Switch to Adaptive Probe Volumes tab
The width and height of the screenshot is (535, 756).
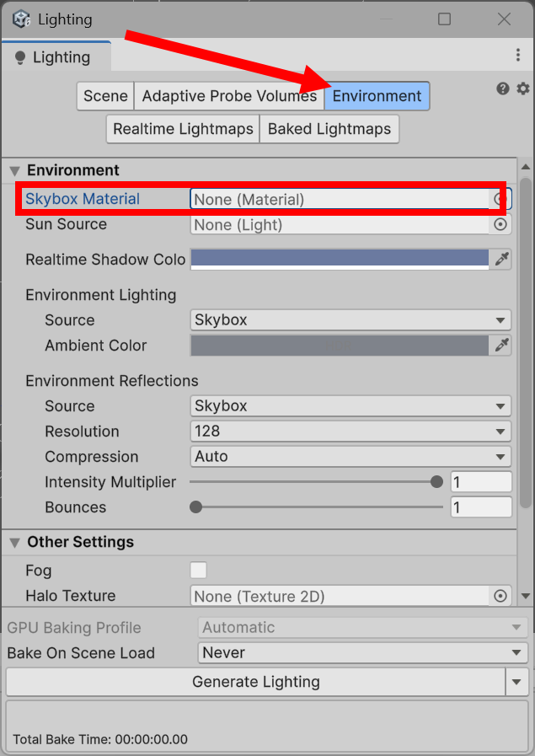229,96
